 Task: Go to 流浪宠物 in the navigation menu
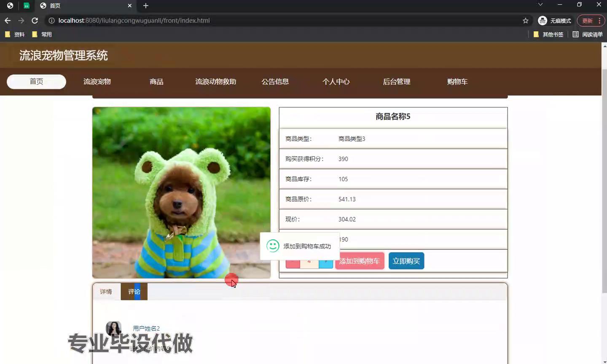tap(97, 82)
